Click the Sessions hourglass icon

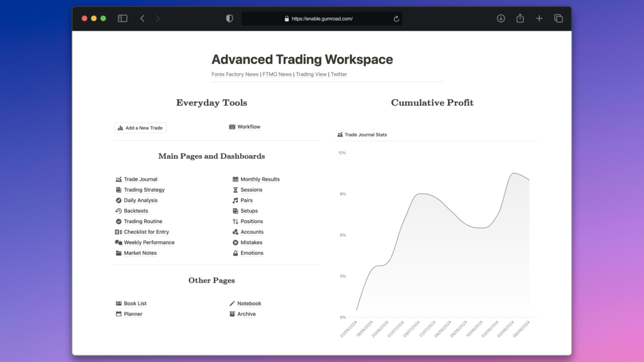pyautogui.click(x=235, y=190)
